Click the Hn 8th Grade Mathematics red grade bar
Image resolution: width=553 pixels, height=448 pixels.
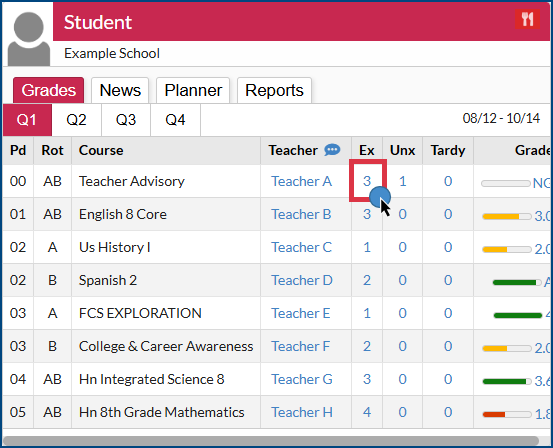point(506,414)
